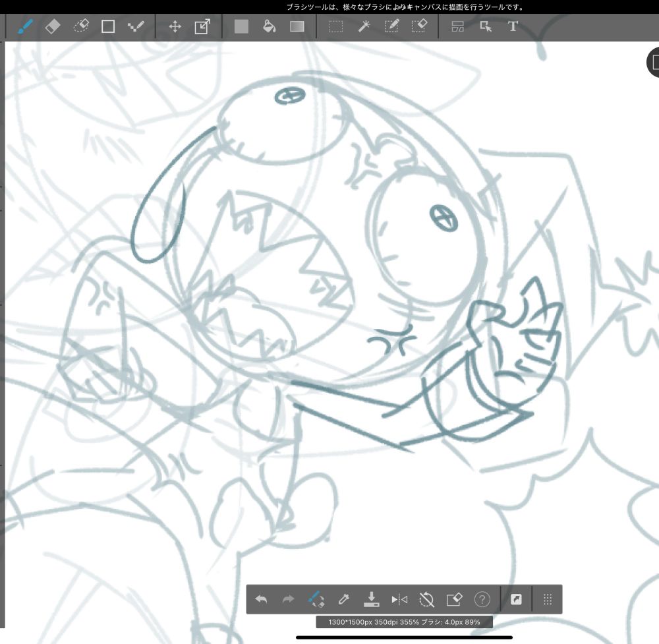Select the Text tool
This screenshot has height=644, width=659.
click(x=513, y=26)
